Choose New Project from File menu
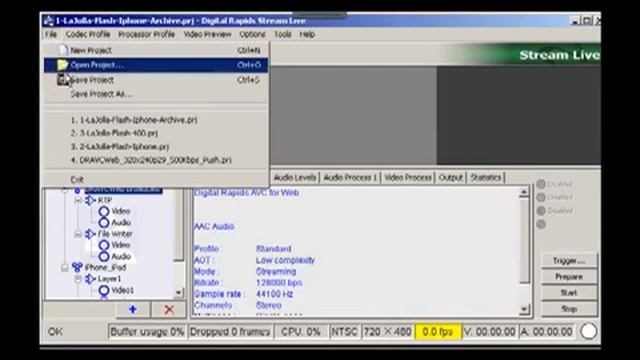 (x=156, y=50)
